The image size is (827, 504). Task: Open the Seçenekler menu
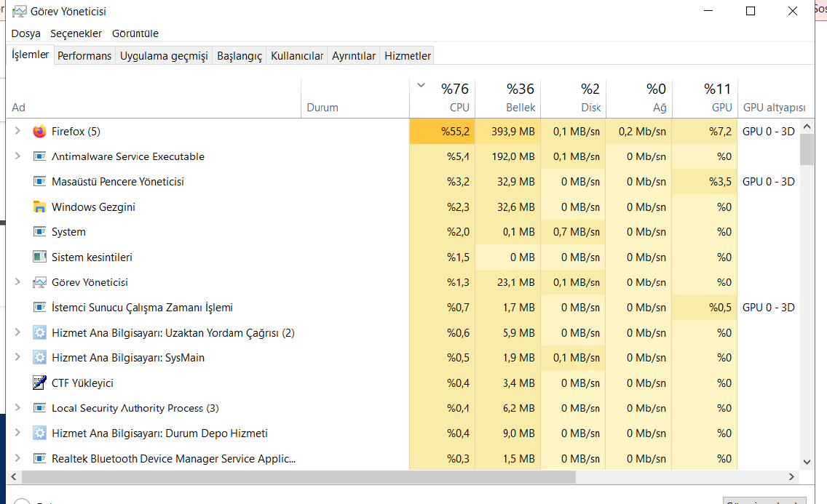[76, 33]
